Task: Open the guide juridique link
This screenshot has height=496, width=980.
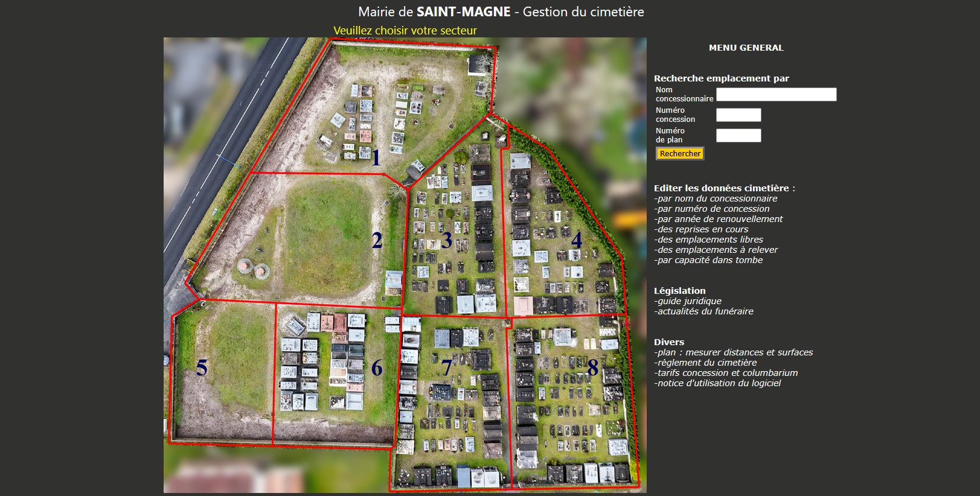Action: click(688, 301)
